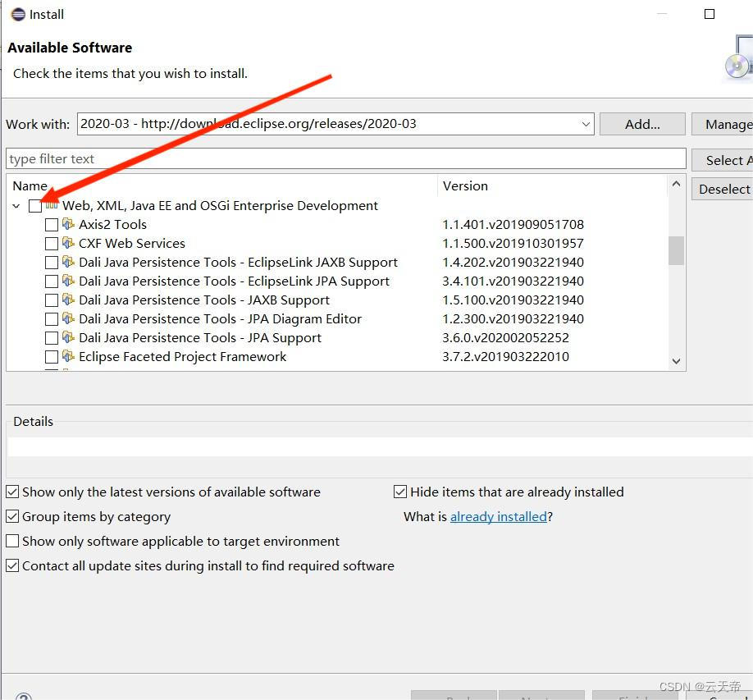Click the Dali JAXB Support feature icon
Image resolution: width=753 pixels, height=700 pixels.
[x=68, y=300]
